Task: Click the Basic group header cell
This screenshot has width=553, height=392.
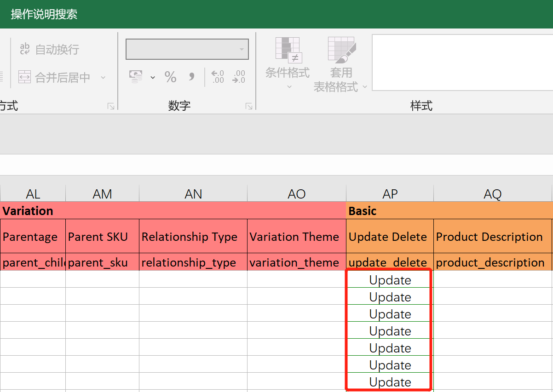Action: (x=449, y=211)
